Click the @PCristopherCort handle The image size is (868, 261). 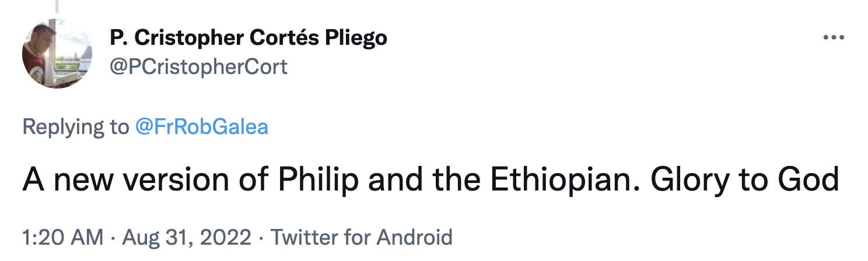pos(198,67)
